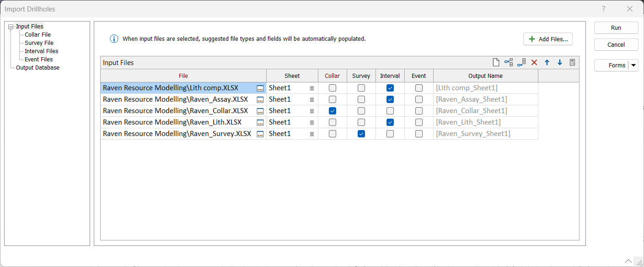Check the Event box for Raven_Lith.XLSX
The image size is (644, 267).
419,122
